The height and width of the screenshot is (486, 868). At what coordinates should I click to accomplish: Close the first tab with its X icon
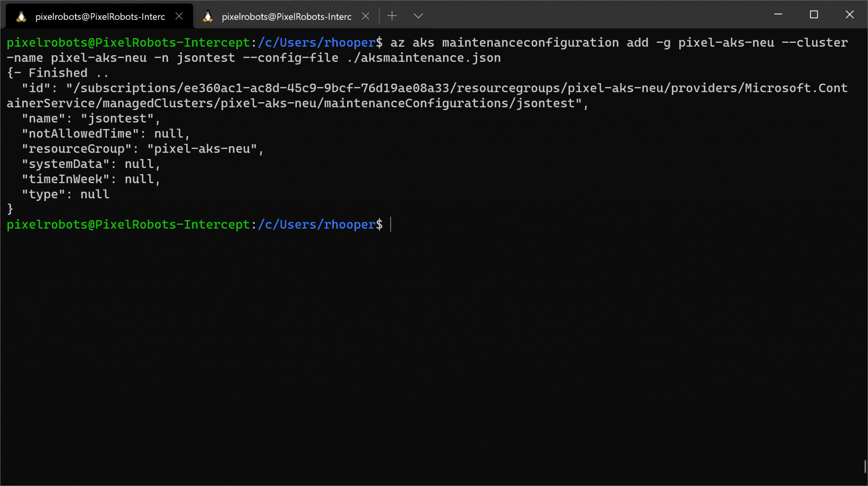[179, 15]
